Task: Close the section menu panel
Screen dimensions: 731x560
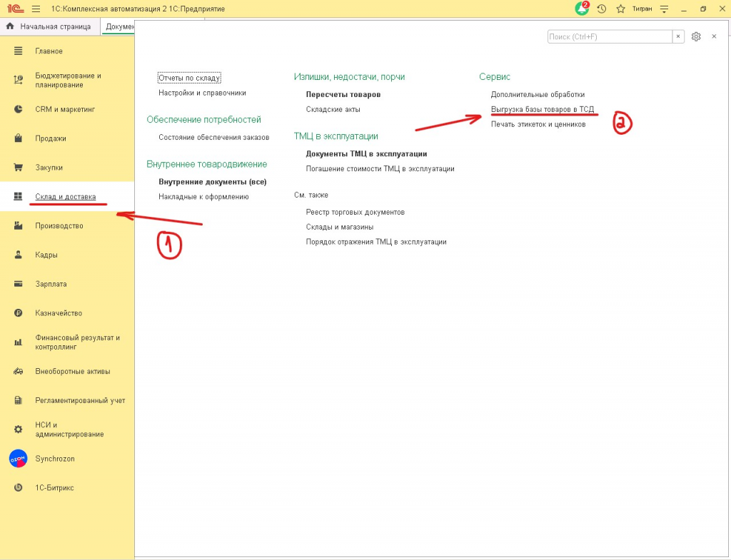Action: point(714,36)
